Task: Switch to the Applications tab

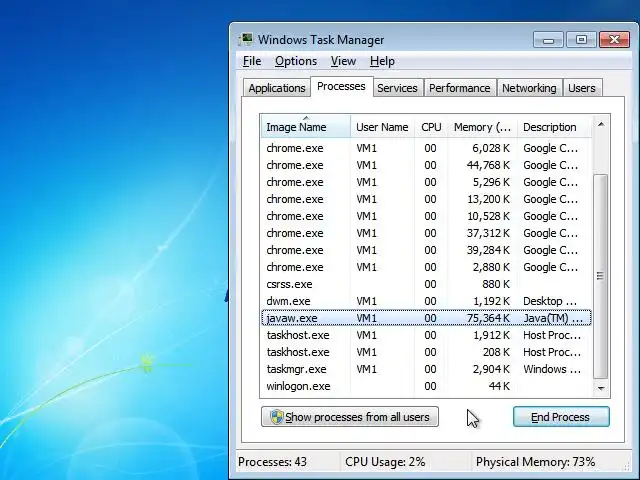Action: (277, 88)
